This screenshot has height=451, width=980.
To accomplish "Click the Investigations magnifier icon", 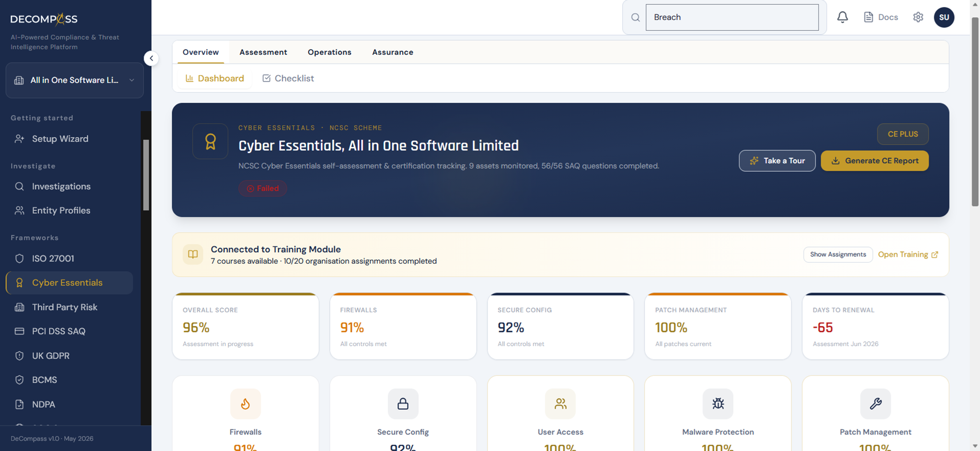I will coord(19,186).
